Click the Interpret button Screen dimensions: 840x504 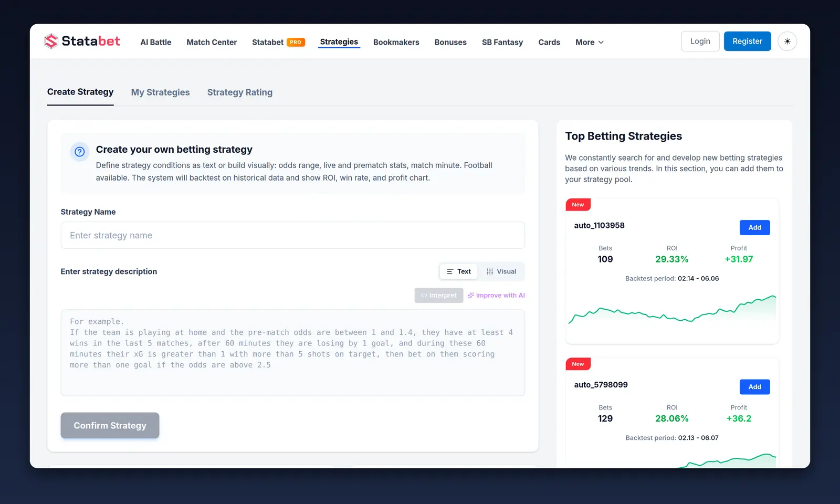pos(439,296)
